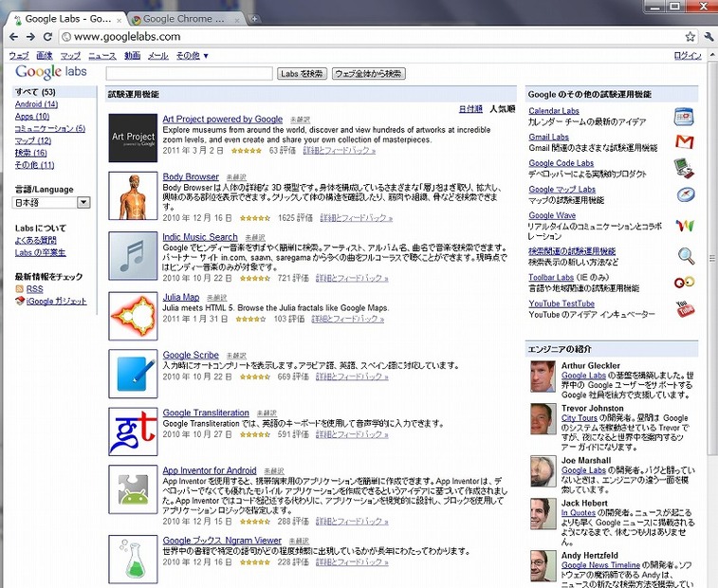Open the Labs の卒業生 link
Image resolution: width=718 pixels, height=588 pixels.
[40, 252]
